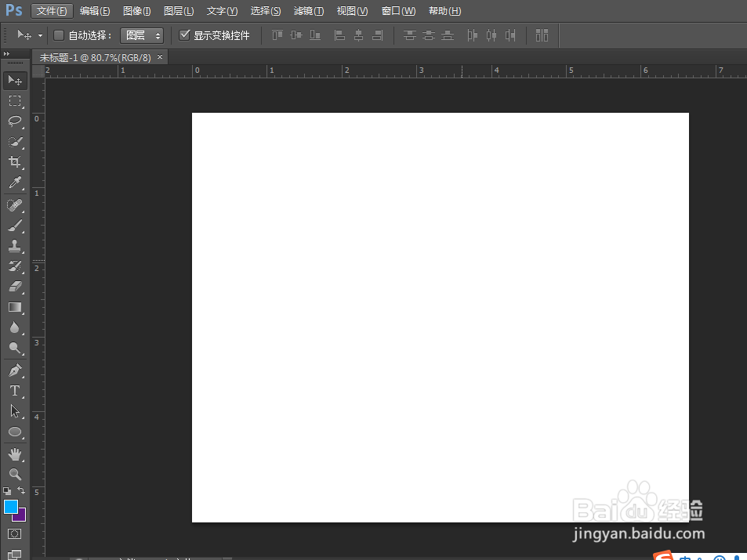Screen dimensions: 747x560
Task: Click the blue foreground color swatch
Action: pos(10,507)
